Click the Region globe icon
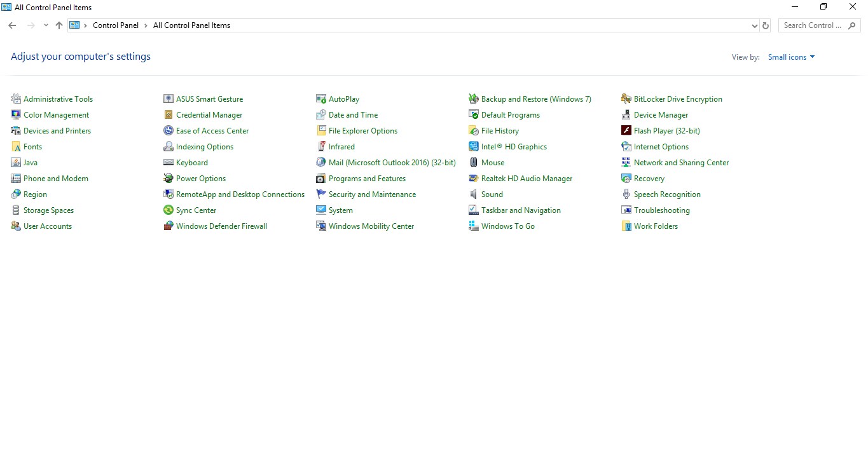This screenshot has width=868, height=464. (x=16, y=194)
